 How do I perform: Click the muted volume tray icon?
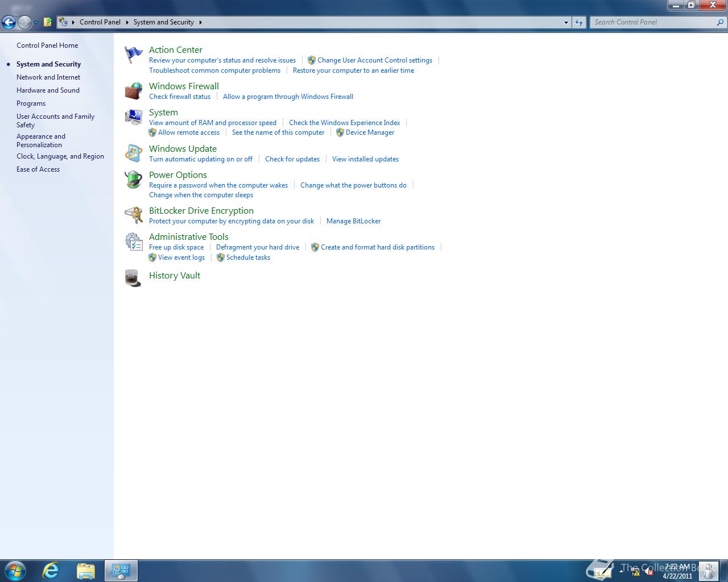pyautogui.click(x=649, y=571)
